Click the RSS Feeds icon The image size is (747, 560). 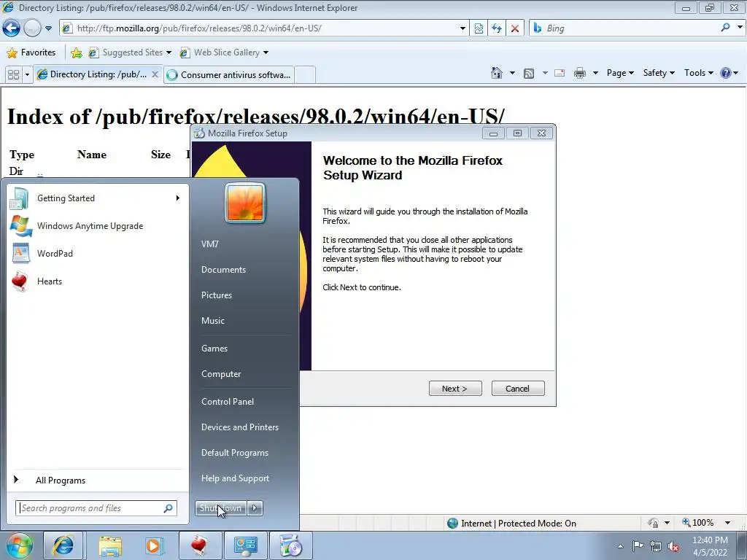coord(529,74)
